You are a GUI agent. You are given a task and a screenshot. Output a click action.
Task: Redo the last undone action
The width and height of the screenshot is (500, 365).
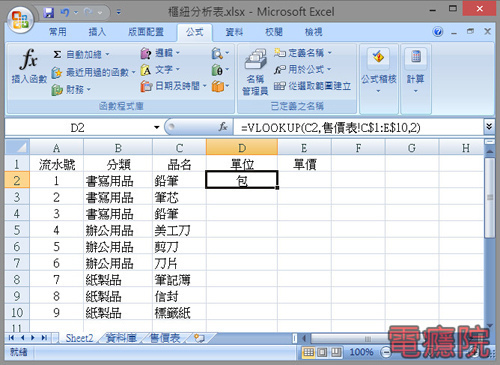88,13
